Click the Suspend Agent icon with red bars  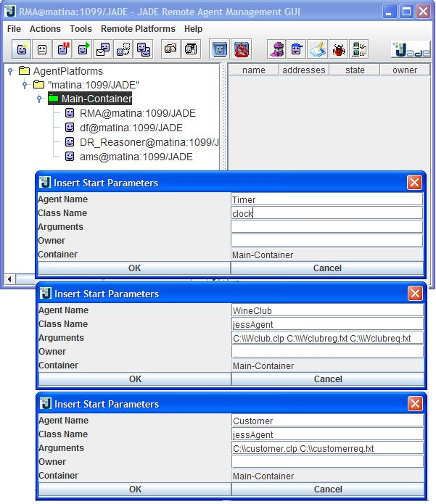pos(62,49)
